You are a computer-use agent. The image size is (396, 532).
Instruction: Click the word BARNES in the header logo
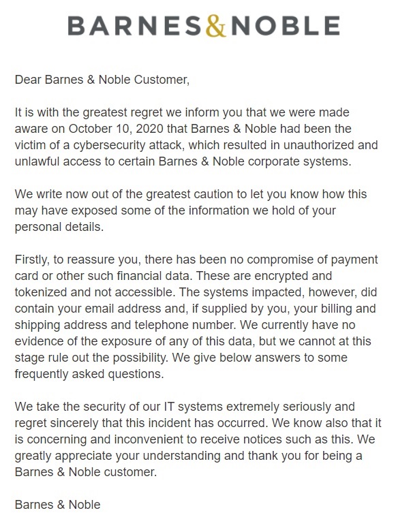[x=135, y=26]
